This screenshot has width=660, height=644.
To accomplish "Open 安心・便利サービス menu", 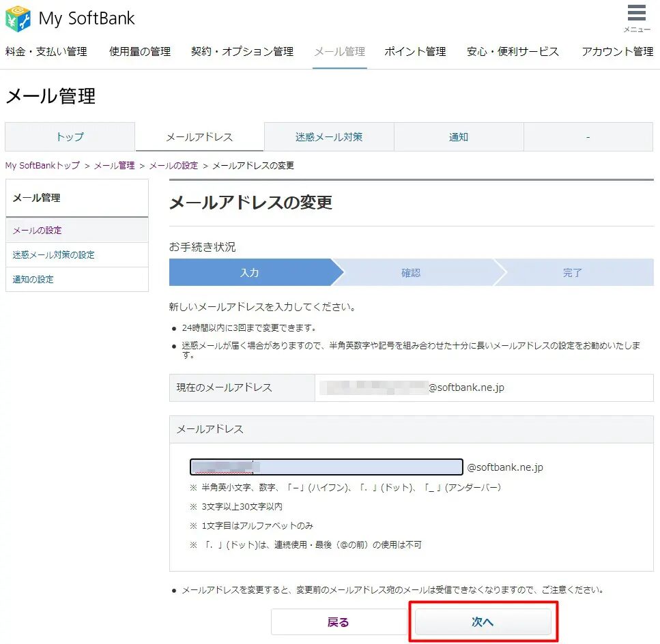I will pyautogui.click(x=513, y=52).
